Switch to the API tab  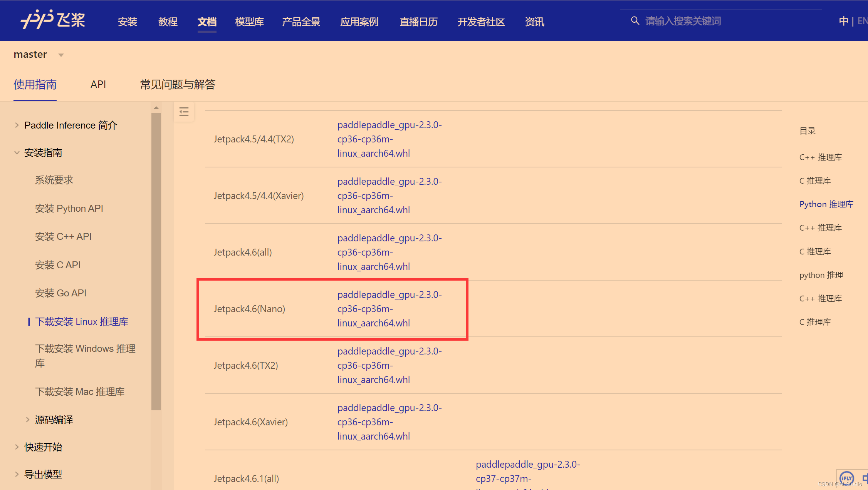(98, 84)
